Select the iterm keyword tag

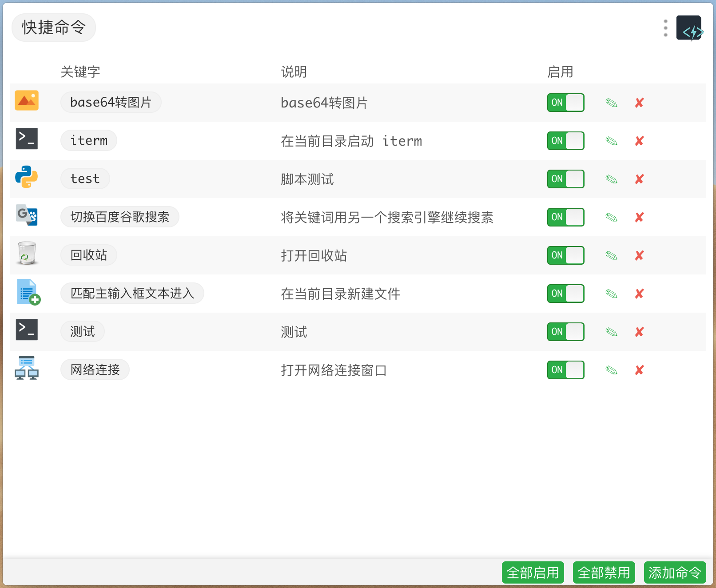[89, 140]
